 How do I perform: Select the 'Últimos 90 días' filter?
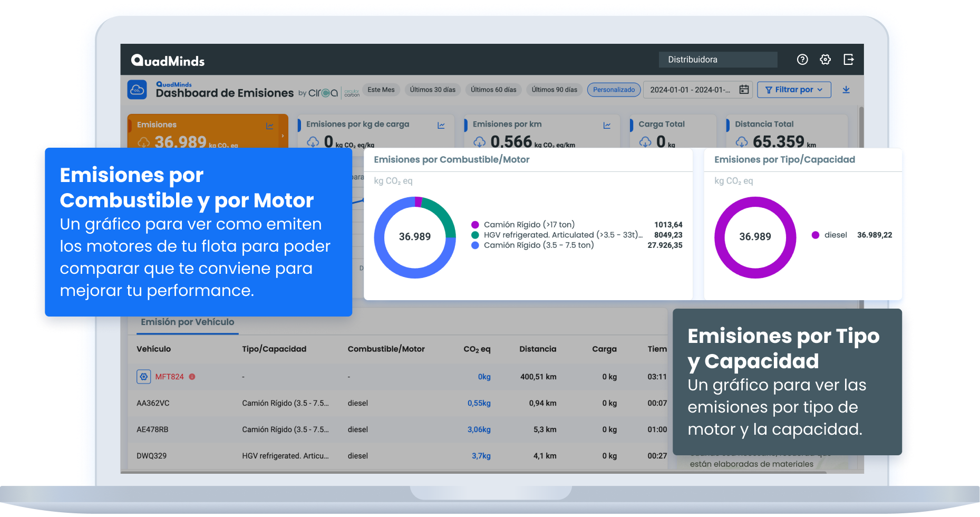tap(554, 90)
